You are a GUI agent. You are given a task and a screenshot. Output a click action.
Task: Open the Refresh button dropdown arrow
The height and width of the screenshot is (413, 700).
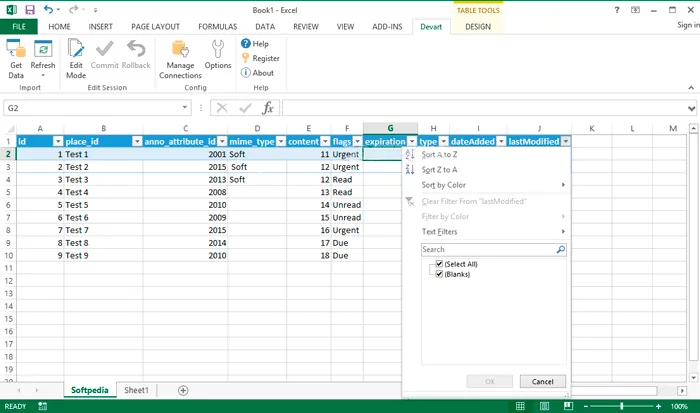click(43, 75)
